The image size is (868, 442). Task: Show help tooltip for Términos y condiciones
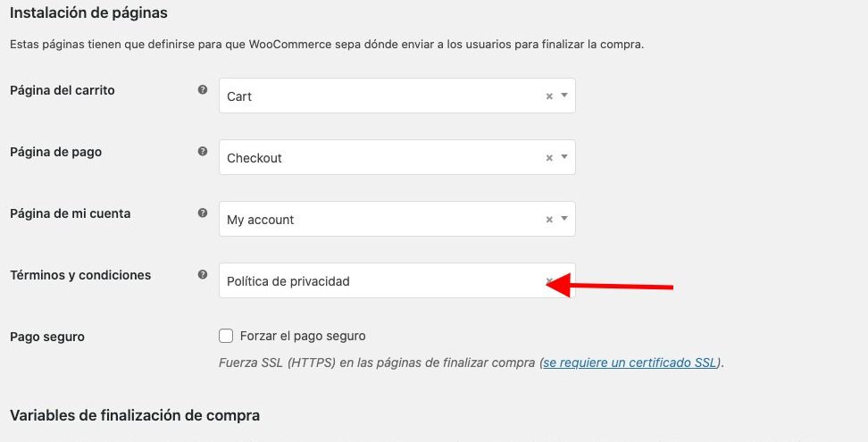click(x=203, y=274)
